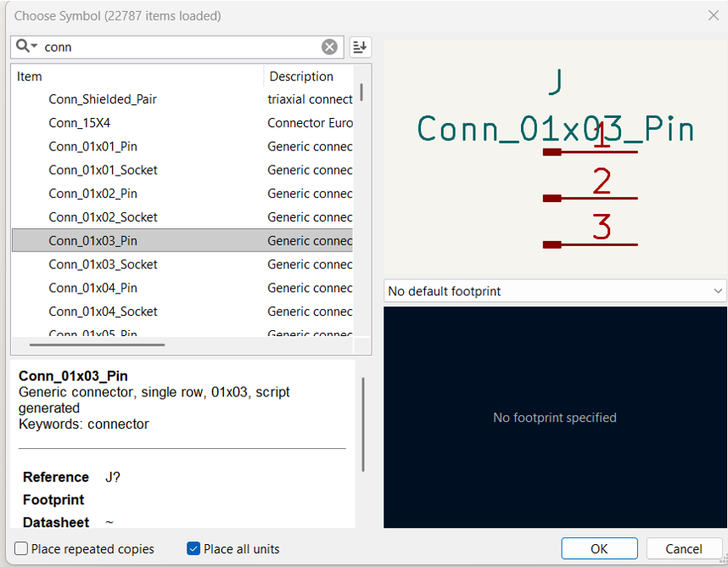Click the sort results icon button
Image resolution: width=728 pixels, height=567 pixels.
(360, 47)
